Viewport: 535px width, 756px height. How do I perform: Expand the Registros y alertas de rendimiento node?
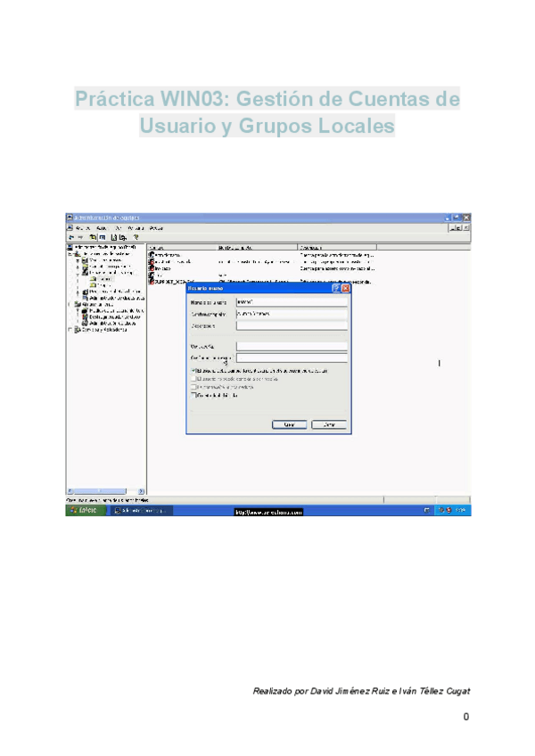click(x=78, y=292)
